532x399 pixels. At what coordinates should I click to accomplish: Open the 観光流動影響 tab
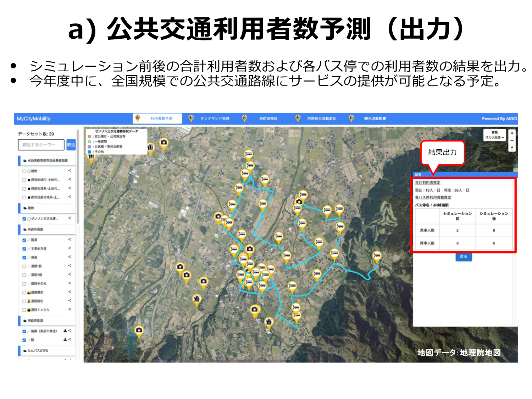pos(375,118)
